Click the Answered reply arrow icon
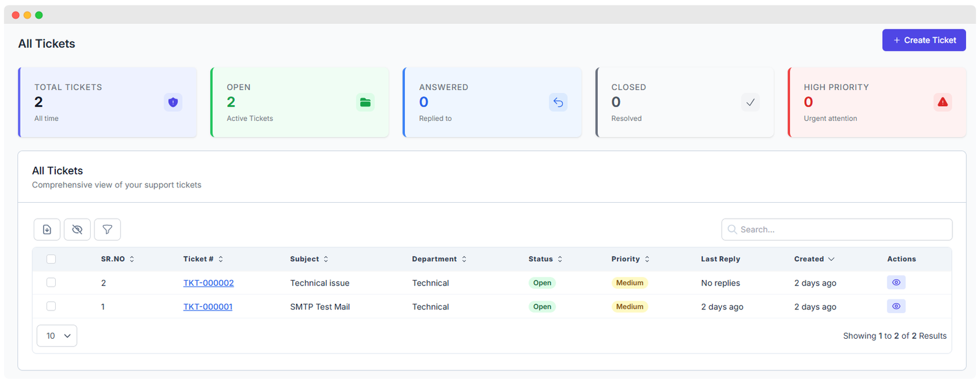 [x=558, y=102]
